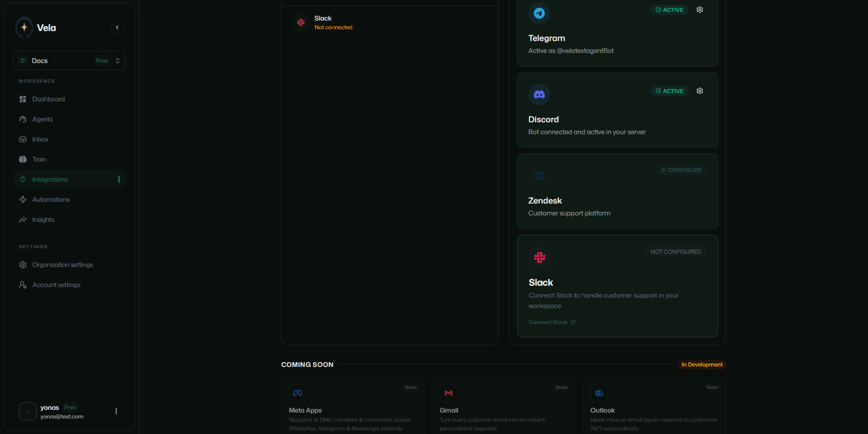The height and width of the screenshot is (434, 868).
Task: Click the Discord ACTIVE status badge
Action: (669, 91)
